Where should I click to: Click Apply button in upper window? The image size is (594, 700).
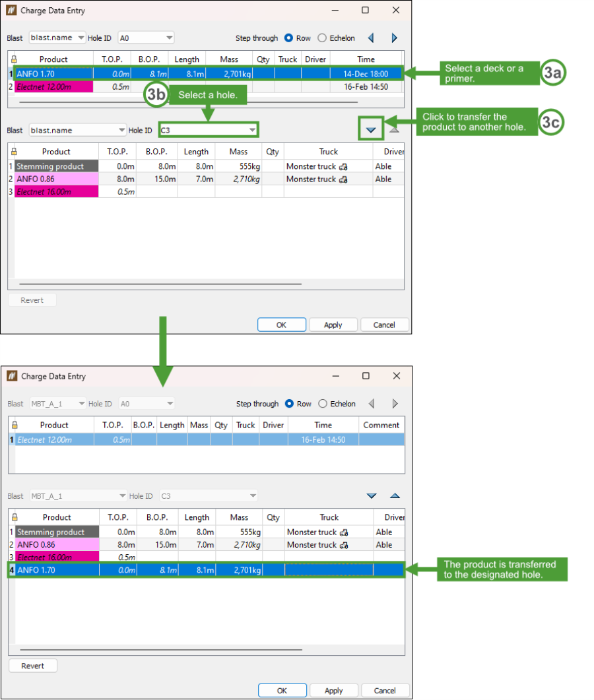333,325
